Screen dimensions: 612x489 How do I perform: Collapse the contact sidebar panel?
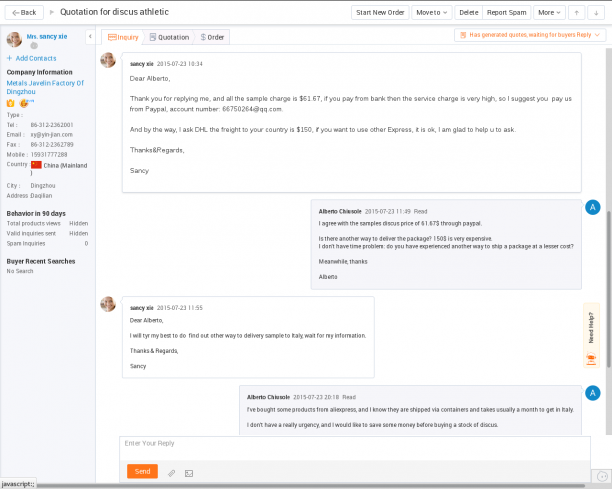point(90,37)
